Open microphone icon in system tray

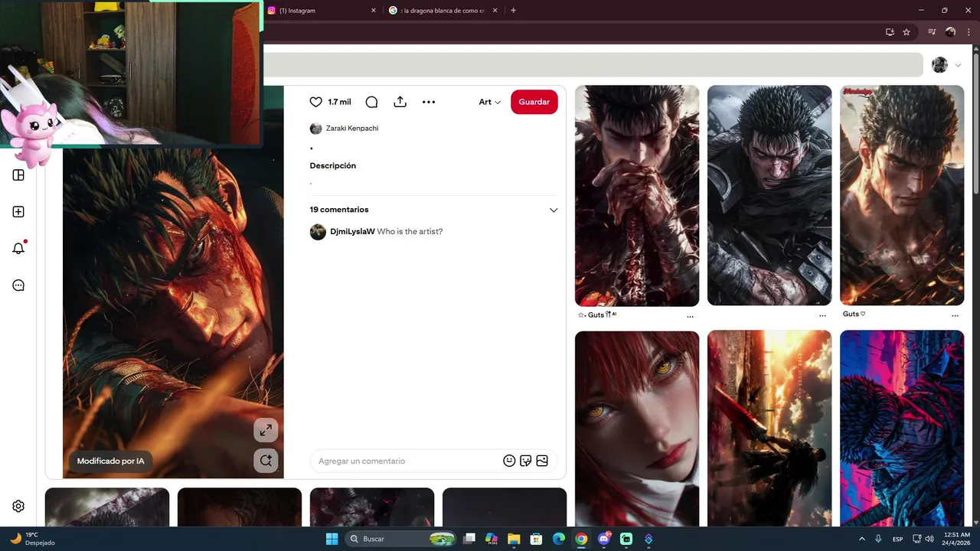click(878, 539)
